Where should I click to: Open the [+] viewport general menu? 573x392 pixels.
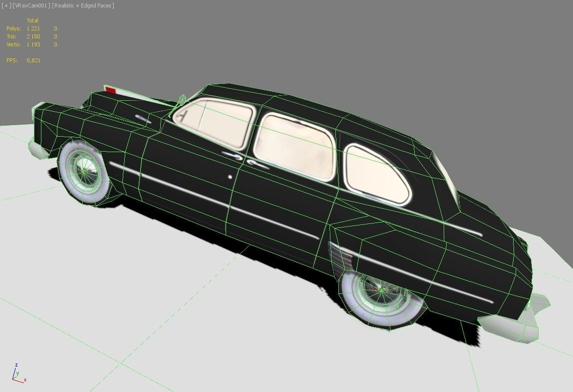pyautogui.click(x=6, y=5)
